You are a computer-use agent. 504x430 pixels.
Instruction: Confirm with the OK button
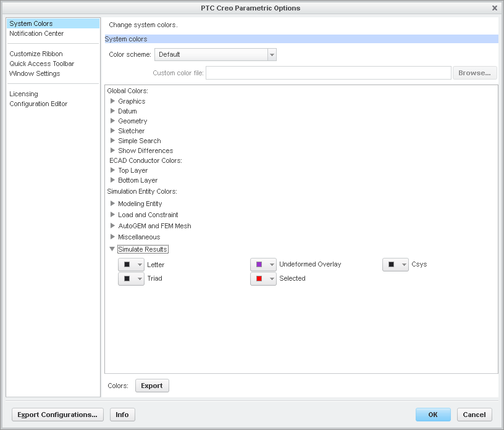coord(433,415)
